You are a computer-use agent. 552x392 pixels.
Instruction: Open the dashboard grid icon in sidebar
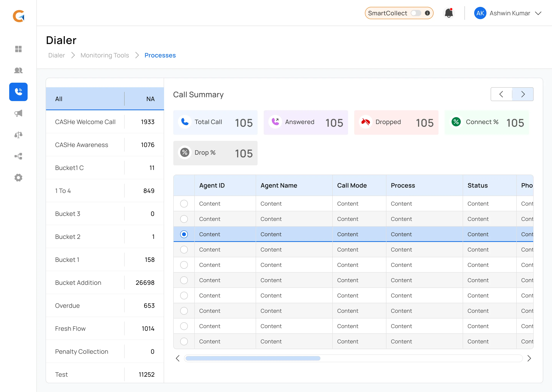(18, 49)
